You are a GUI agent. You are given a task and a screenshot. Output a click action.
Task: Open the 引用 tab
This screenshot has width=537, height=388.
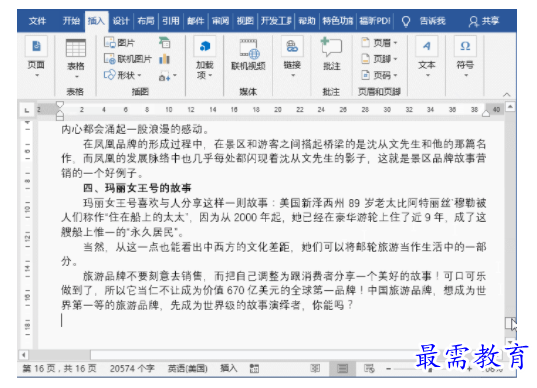[x=171, y=21]
